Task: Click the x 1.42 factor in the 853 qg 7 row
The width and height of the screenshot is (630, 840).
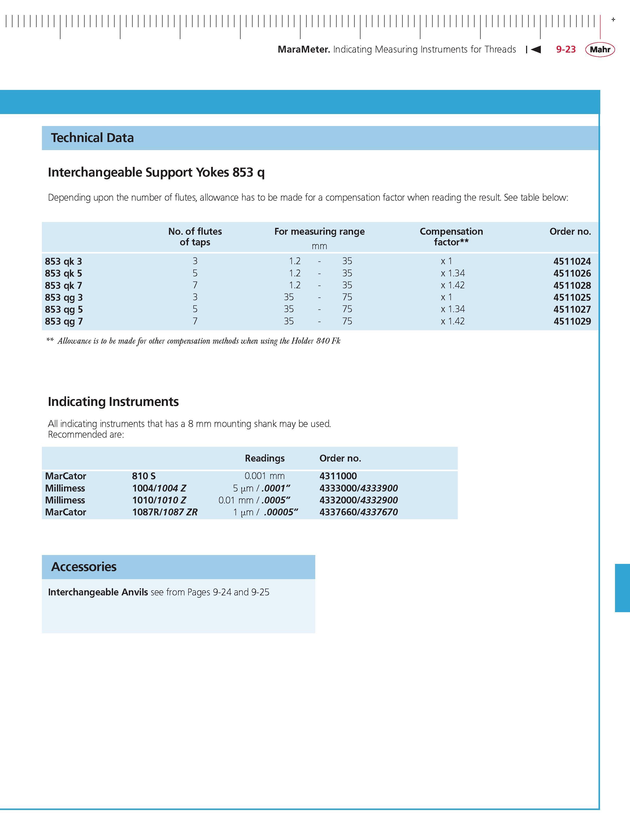Action: point(453,321)
